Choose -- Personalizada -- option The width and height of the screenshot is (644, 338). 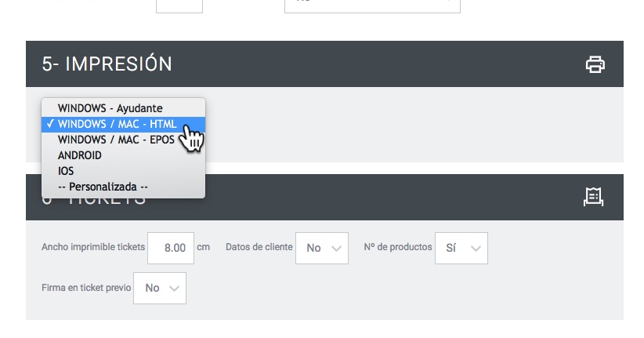tap(123, 187)
